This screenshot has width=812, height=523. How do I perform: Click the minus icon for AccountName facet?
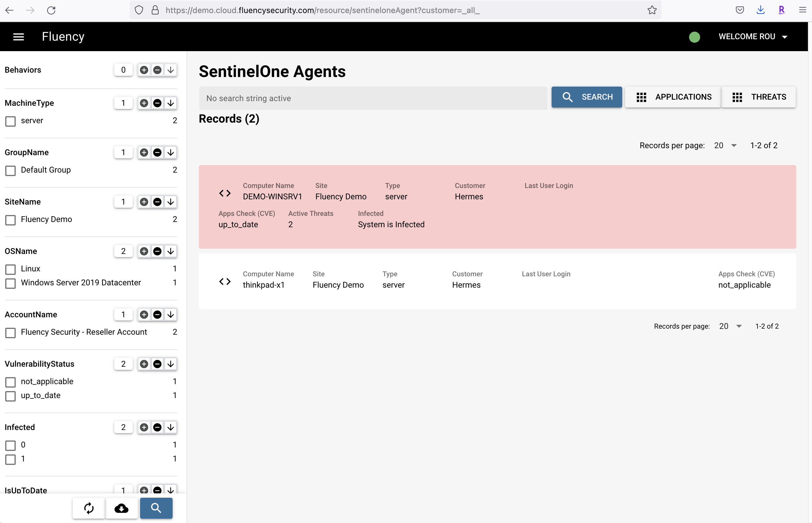click(157, 314)
